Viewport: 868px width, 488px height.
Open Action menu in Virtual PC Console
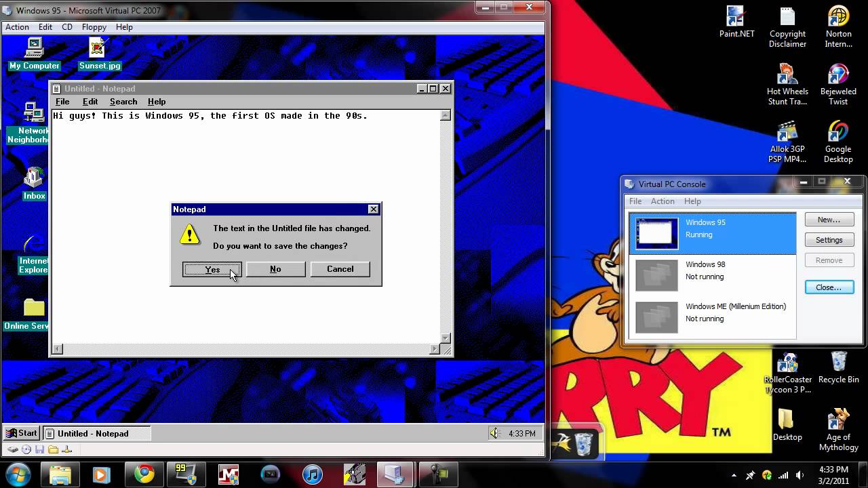(x=663, y=201)
